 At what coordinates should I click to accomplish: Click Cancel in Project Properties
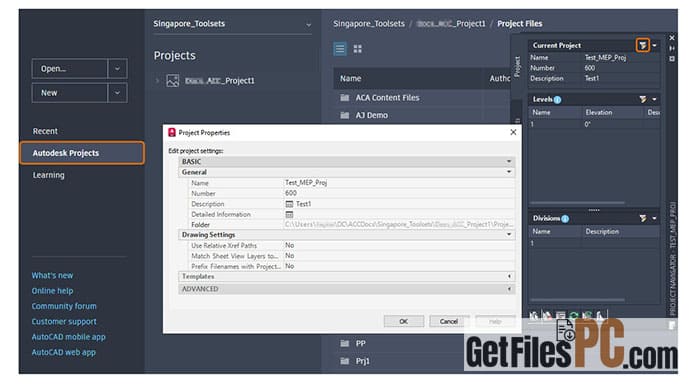(449, 321)
